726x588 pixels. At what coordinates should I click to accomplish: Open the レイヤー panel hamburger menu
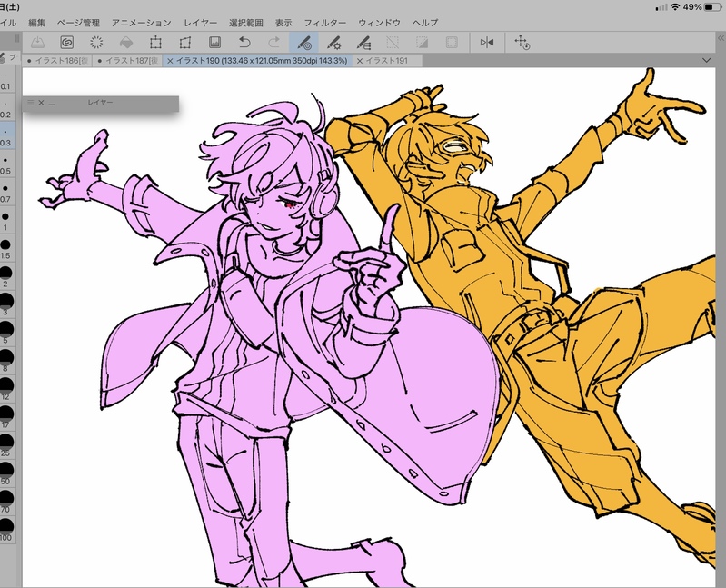(30, 103)
